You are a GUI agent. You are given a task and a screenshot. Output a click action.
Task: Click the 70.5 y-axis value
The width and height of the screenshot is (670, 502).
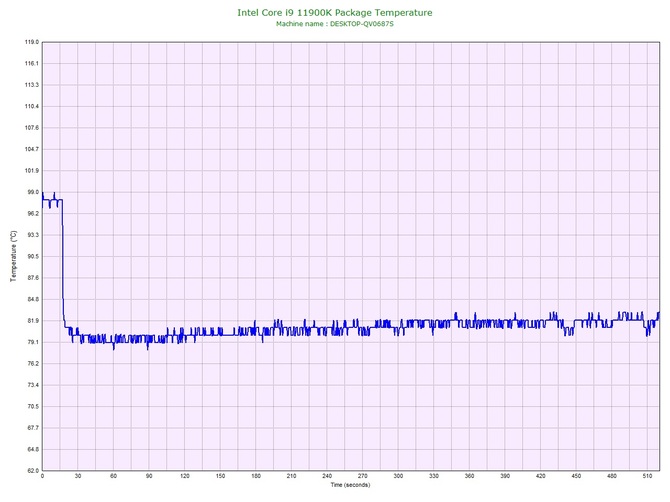[33, 406]
